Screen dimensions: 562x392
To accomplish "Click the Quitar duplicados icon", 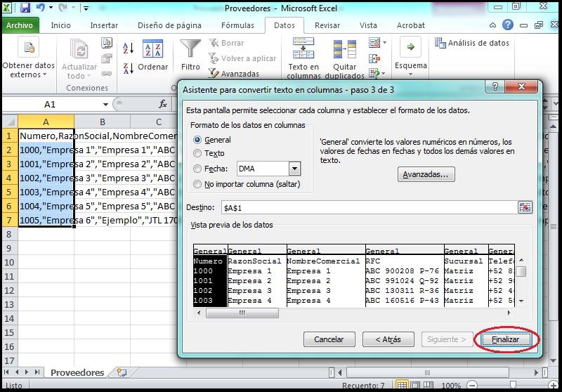I will click(x=344, y=49).
